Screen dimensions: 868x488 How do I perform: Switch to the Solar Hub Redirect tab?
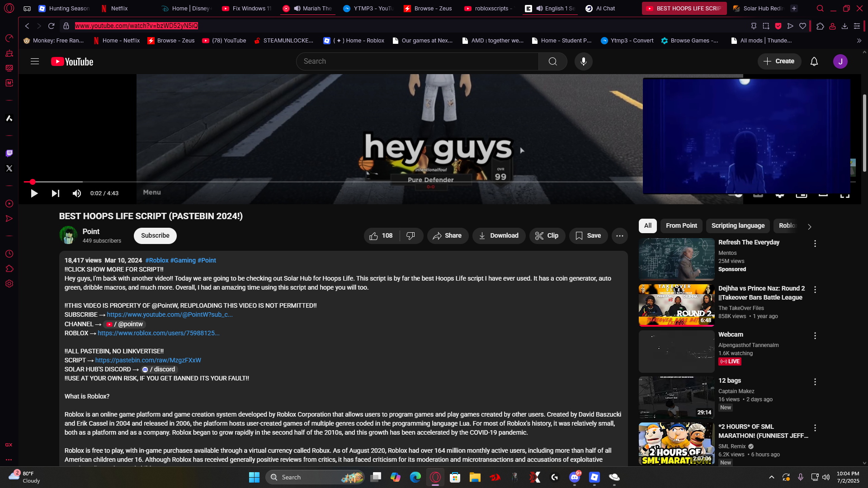(x=758, y=9)
